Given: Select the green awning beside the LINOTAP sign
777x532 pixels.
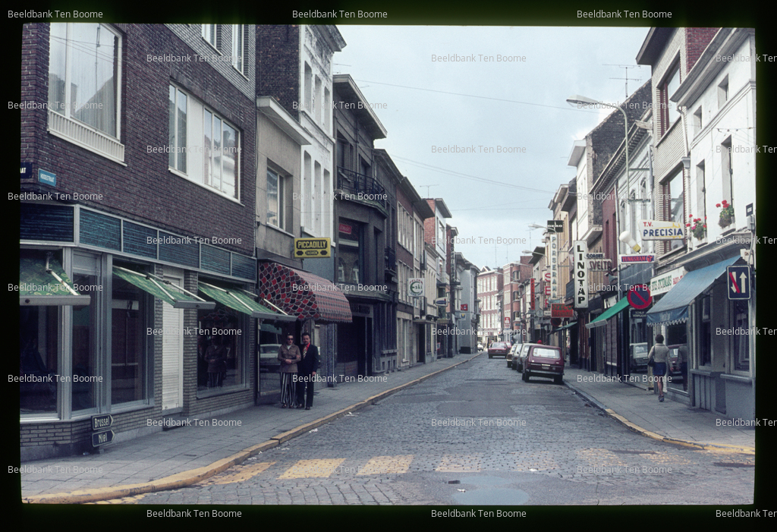Looking at the screenshot, I should (x=607, y=313).
